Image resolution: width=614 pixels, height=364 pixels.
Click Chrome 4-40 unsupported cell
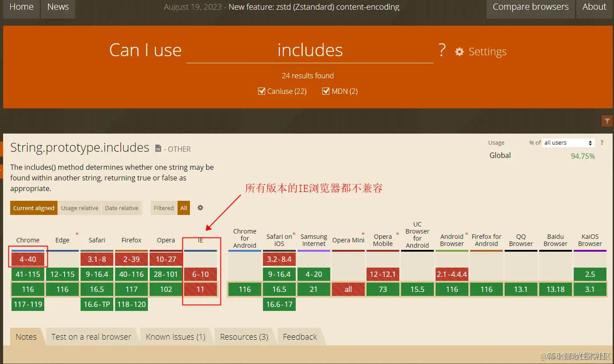(x=28, y=259)
